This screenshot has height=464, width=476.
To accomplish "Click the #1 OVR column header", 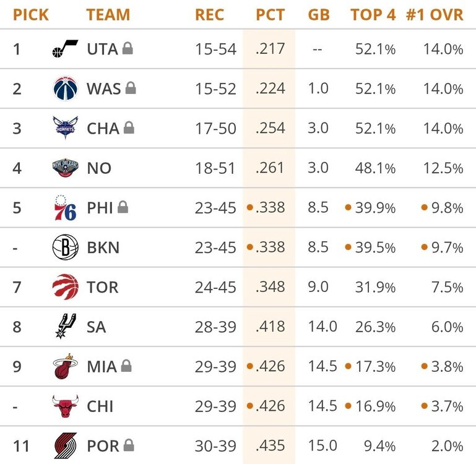I will (435, 14).
